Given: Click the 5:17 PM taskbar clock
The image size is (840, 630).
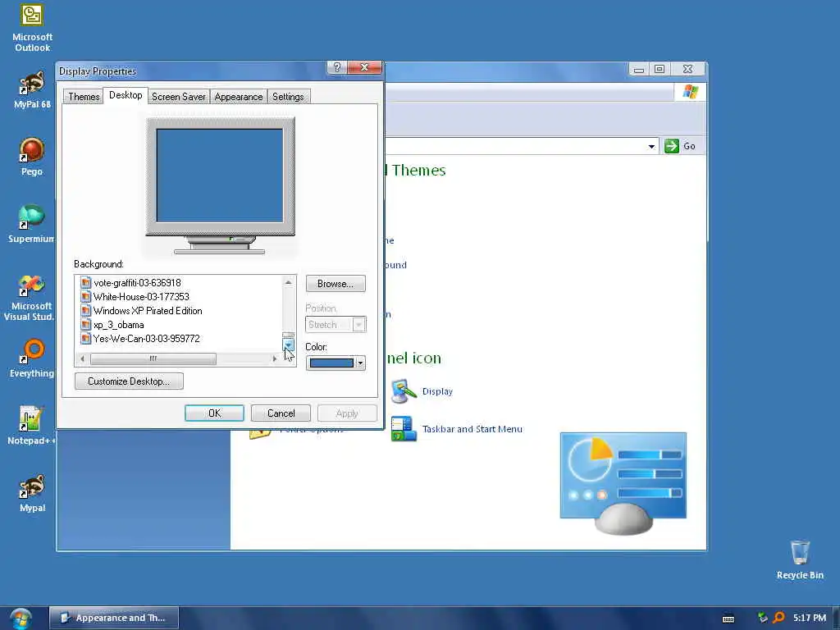Looking at the screenshot, I should point(810,618).
